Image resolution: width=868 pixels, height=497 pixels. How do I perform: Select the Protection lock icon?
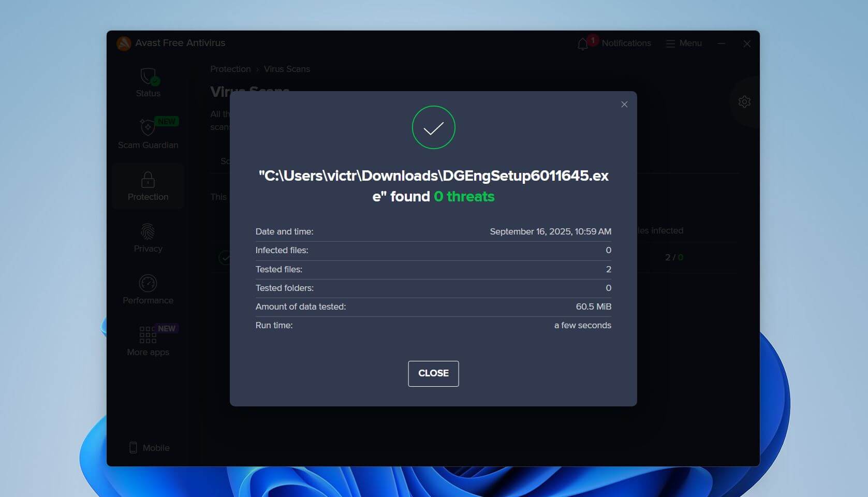point(148,180)
